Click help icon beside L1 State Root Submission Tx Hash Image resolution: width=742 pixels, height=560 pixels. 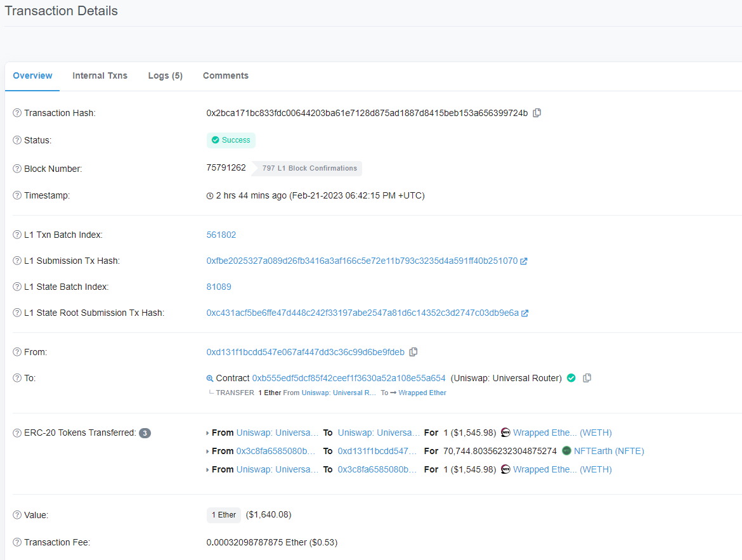[17, 313]
